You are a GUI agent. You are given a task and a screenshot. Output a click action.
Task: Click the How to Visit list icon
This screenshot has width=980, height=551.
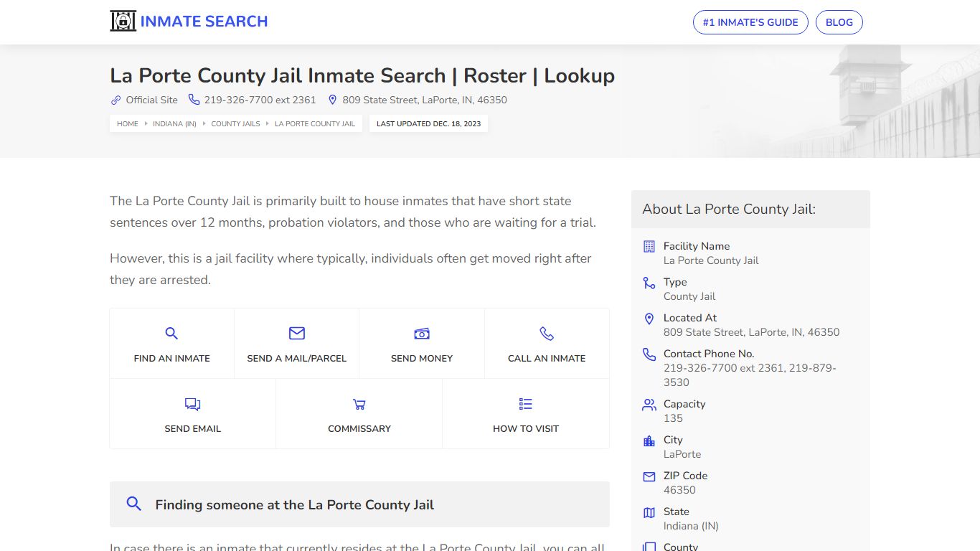point(526,404)
